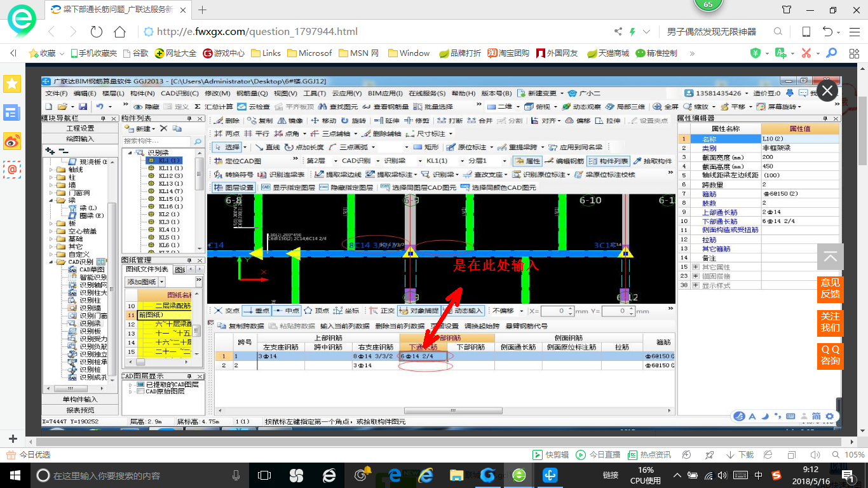Click the 云检查 cloud check tool
This screenshot has width=868, height=488.
click(254, 107)
